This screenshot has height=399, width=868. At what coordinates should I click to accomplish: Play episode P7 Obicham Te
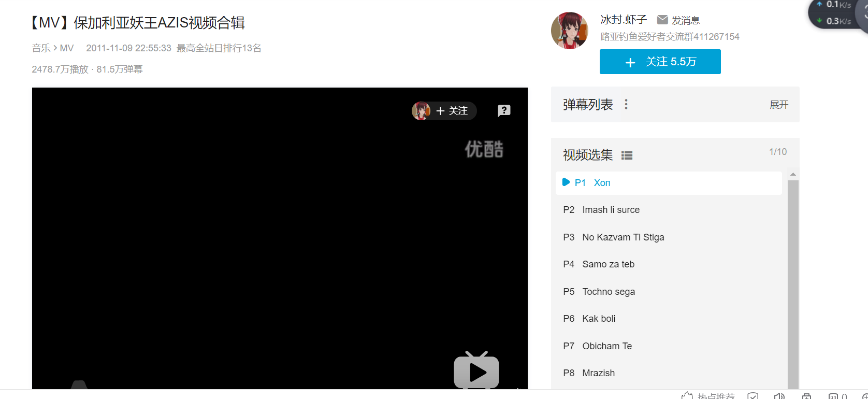[669, 346]
